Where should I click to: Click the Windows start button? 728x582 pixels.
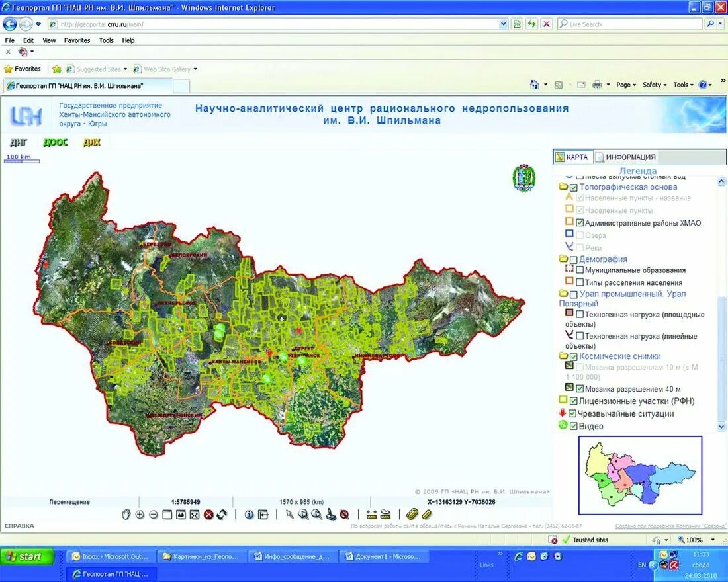click(27, 556)
